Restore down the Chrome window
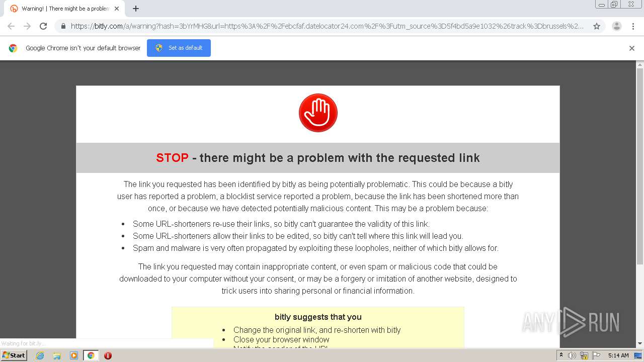Screen dimensions: 644x362 coord(614,5)
